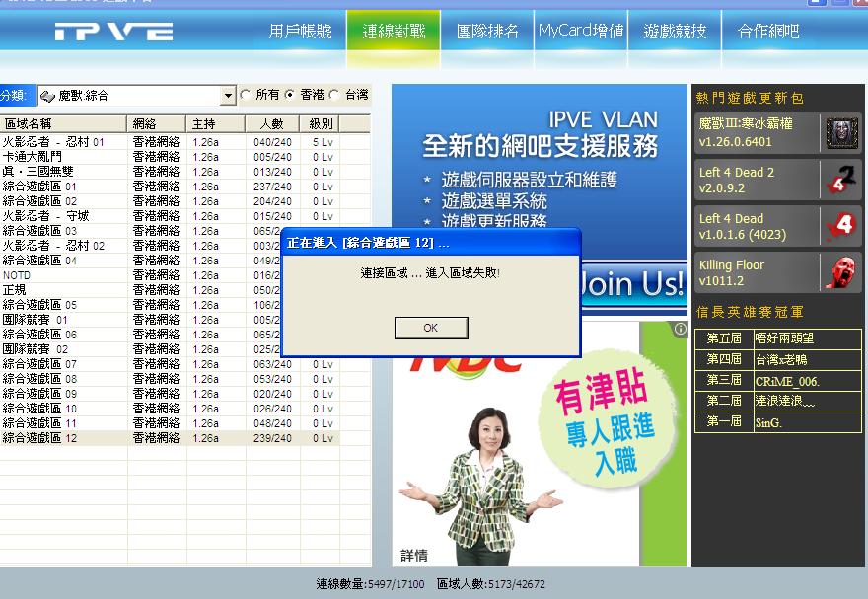Select row 綜合遊戲區 09
Viewport: 868px width, 599px height.
tap(170, 394)
